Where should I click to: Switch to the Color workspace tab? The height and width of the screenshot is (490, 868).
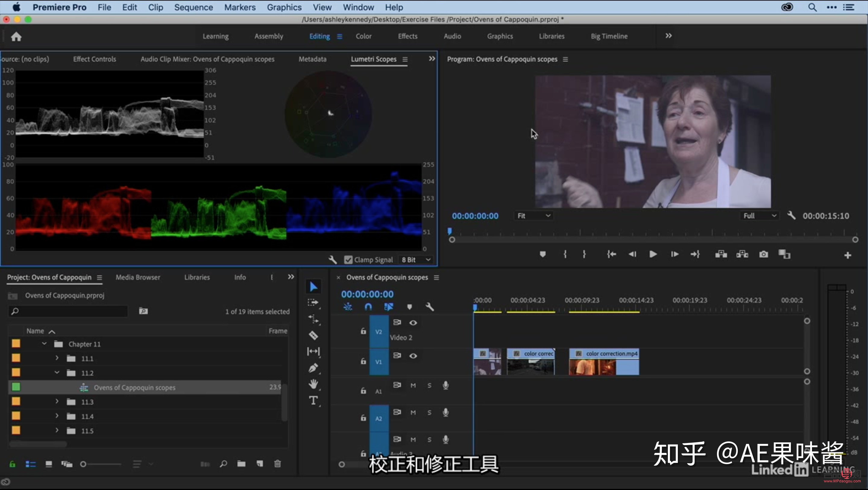(x=363, y=36)
